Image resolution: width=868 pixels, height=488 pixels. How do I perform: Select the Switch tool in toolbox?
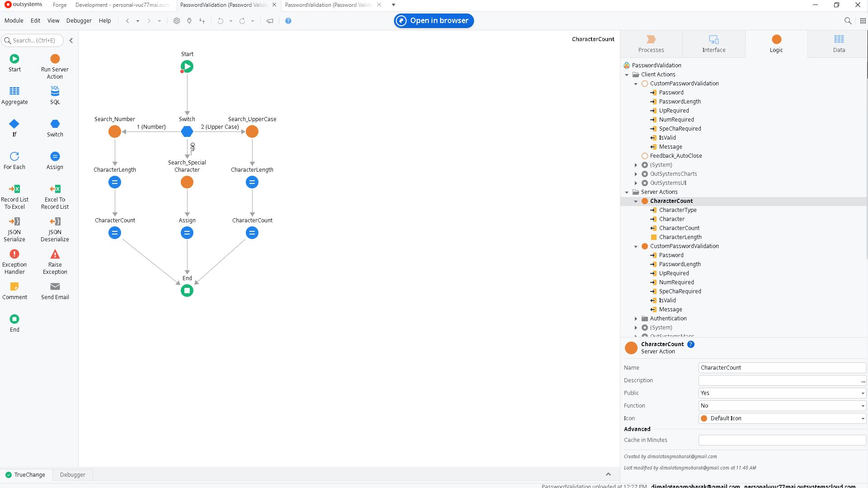55,128
